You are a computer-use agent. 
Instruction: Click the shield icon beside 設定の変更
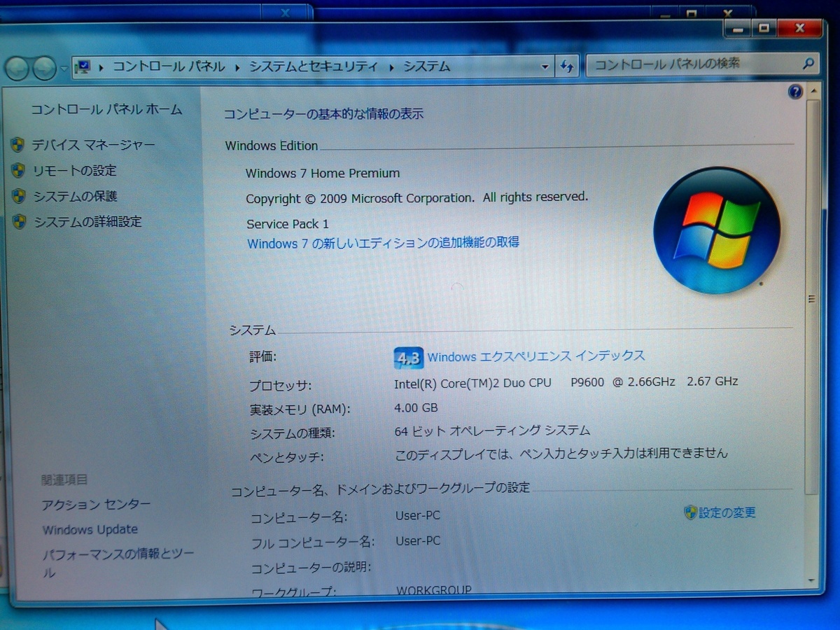coord(690,512)
